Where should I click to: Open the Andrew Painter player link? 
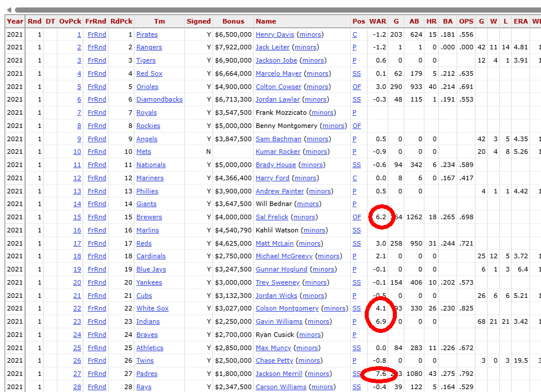(280, 191)
